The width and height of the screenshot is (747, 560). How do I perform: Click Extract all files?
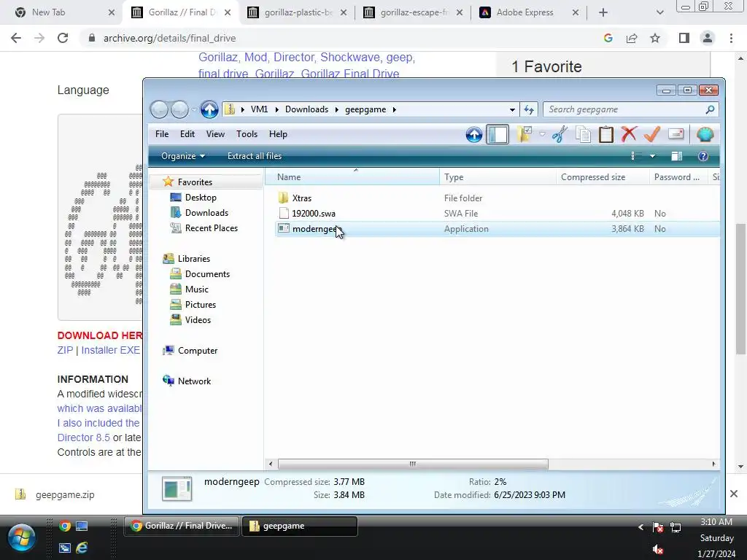click(255, 156)
